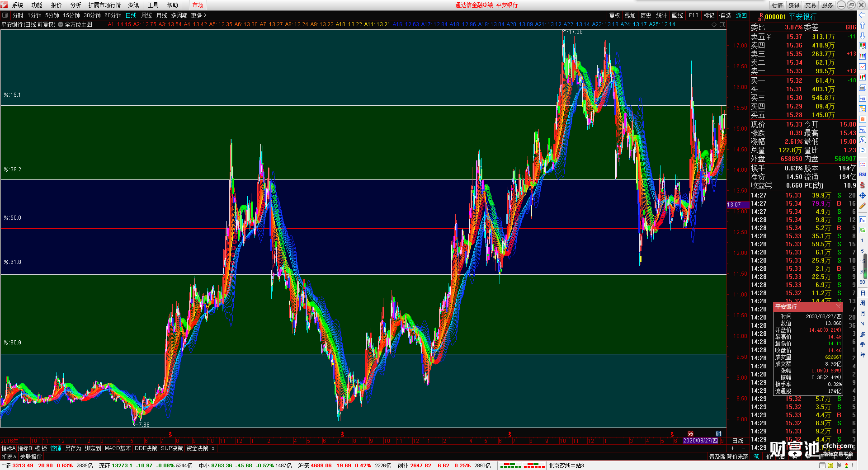
Task: Click the blue 财 marker above the date axis
Action: (718, 434)
